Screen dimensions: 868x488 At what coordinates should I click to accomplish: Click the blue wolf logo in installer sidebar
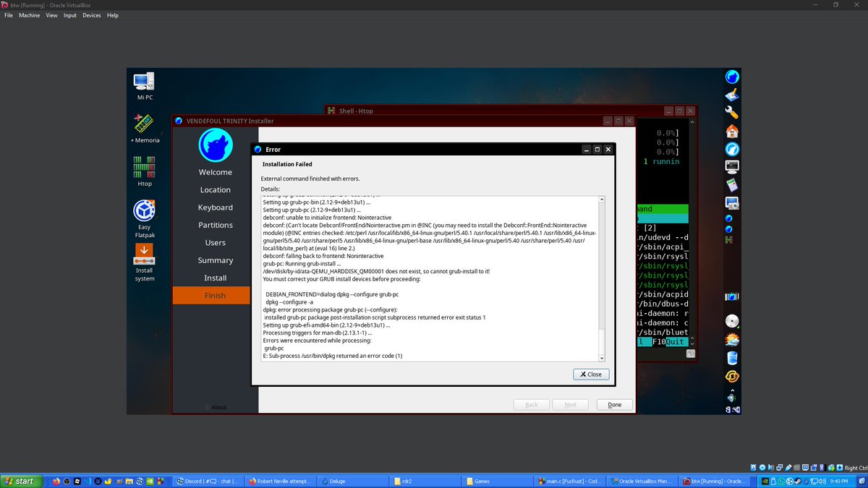[215, 145]
